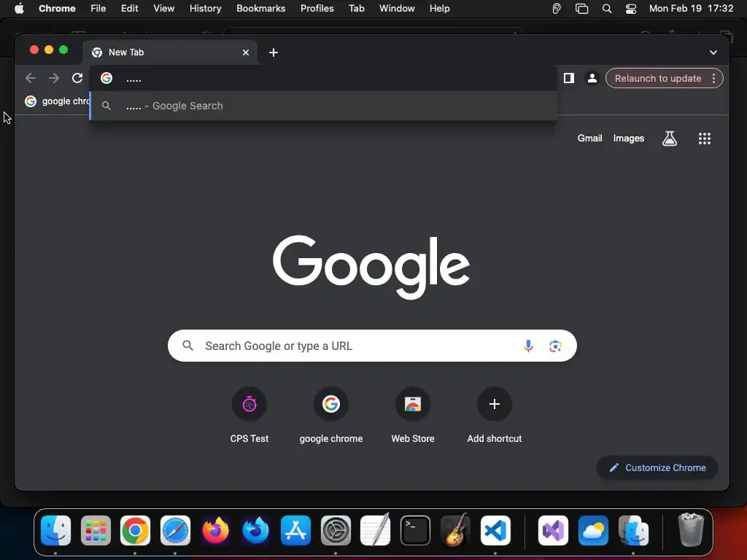The width and height of the screenshot is (747, 560).
Task: Search by image with Google Lens icon
Action: [x=555, y=346]
